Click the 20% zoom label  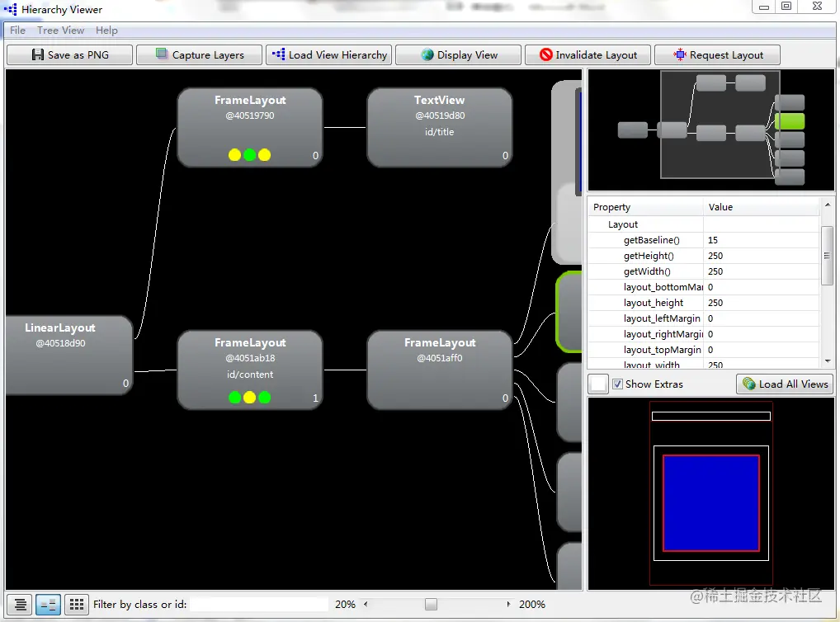pos(345,605)
